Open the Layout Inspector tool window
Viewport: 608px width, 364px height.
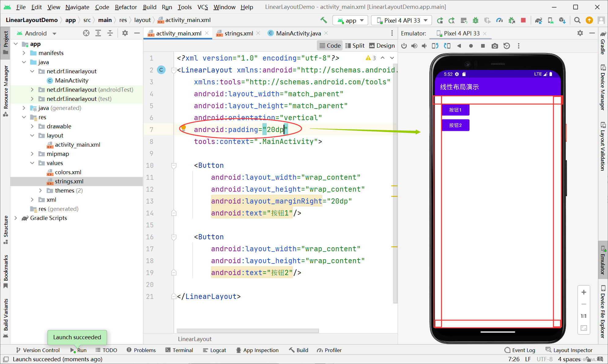point(569,350)
